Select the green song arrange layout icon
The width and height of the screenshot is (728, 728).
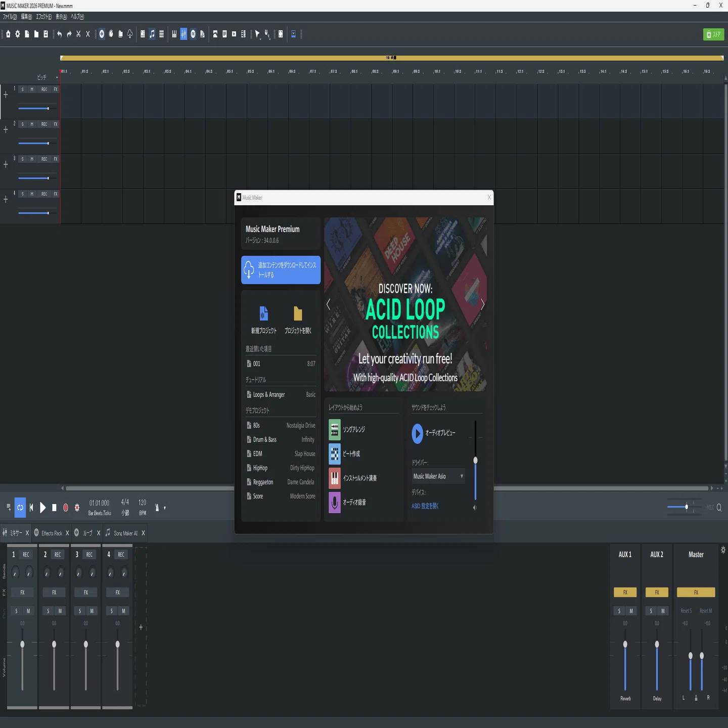point(335,430)
